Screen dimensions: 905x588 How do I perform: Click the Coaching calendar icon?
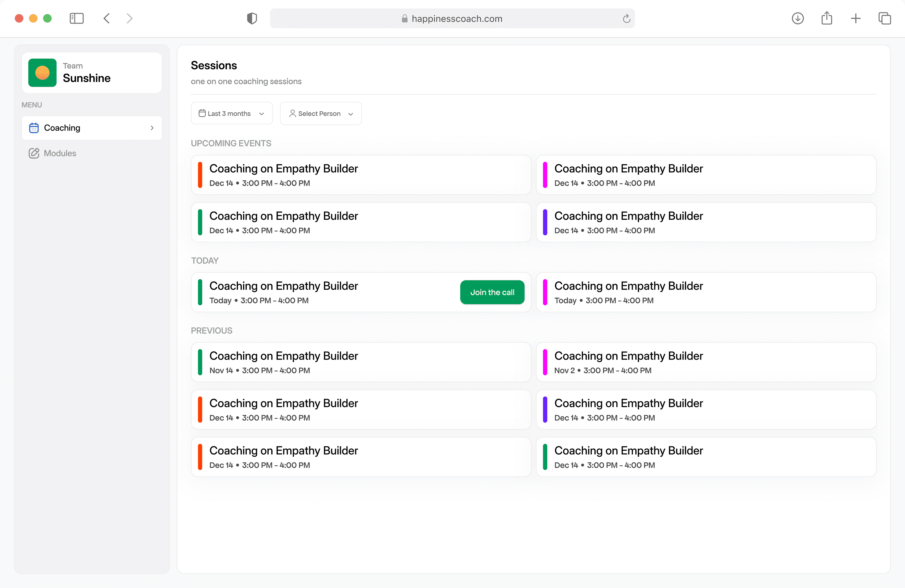point(34,128)
